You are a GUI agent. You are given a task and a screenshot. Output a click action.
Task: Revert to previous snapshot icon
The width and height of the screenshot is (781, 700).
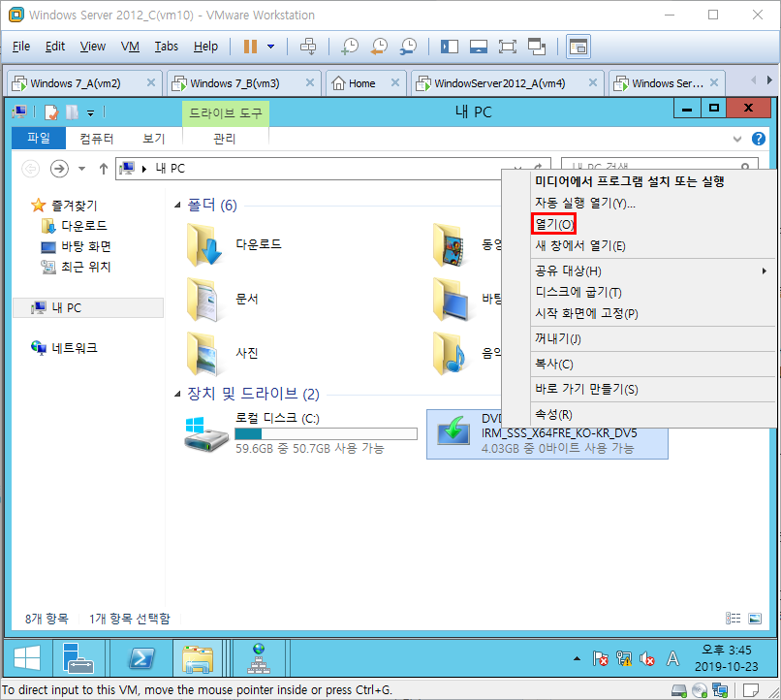click(379, 47)
